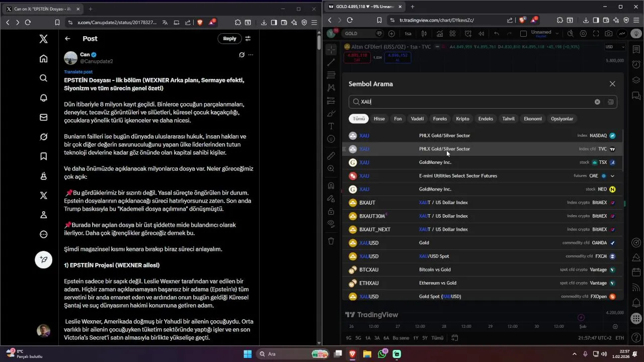Choose BTCXAU Bitcoin vs Gold result

482,269
